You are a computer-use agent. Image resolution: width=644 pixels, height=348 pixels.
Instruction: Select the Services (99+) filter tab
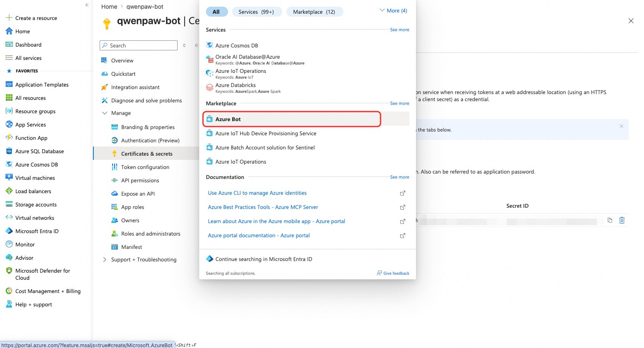pyautogui.click(x=256, y=12)
